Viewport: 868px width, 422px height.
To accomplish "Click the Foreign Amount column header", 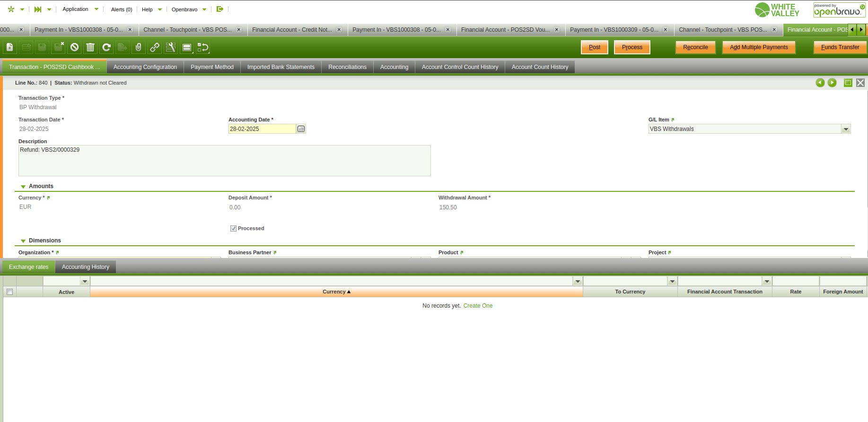I will click(843, 292).
